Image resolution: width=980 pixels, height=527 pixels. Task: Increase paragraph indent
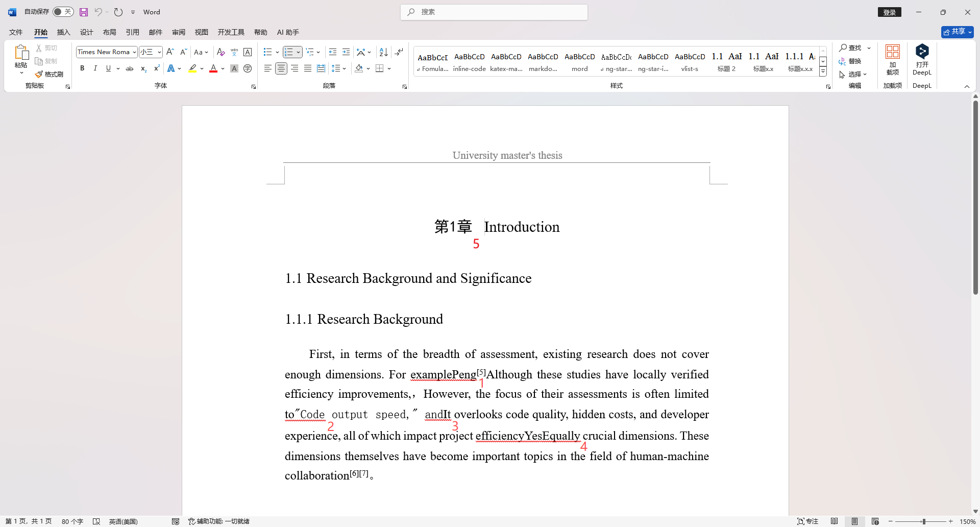tap(346, 52)
